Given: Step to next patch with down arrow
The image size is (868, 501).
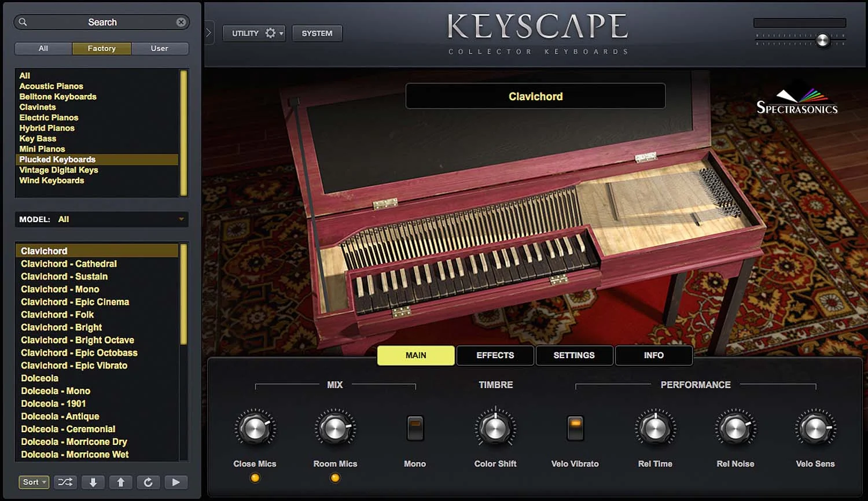Looking at the screenshot, I should (93, 482).
